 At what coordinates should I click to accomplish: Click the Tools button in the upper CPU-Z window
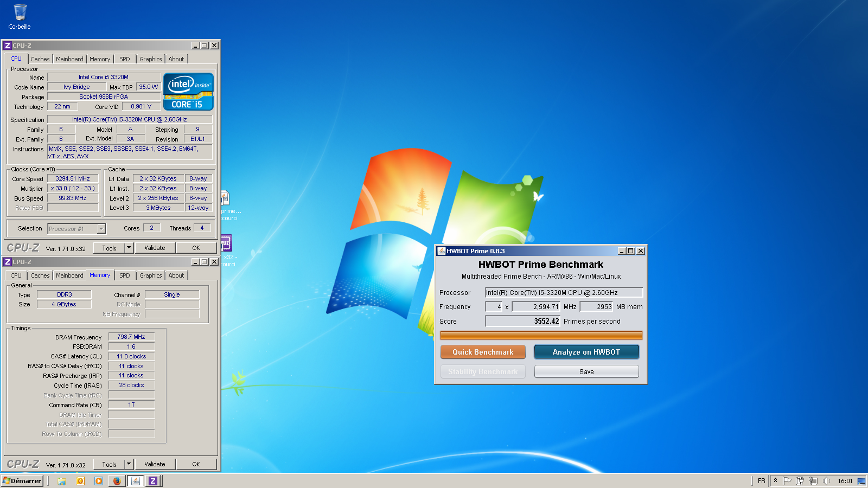click(110, 248)
